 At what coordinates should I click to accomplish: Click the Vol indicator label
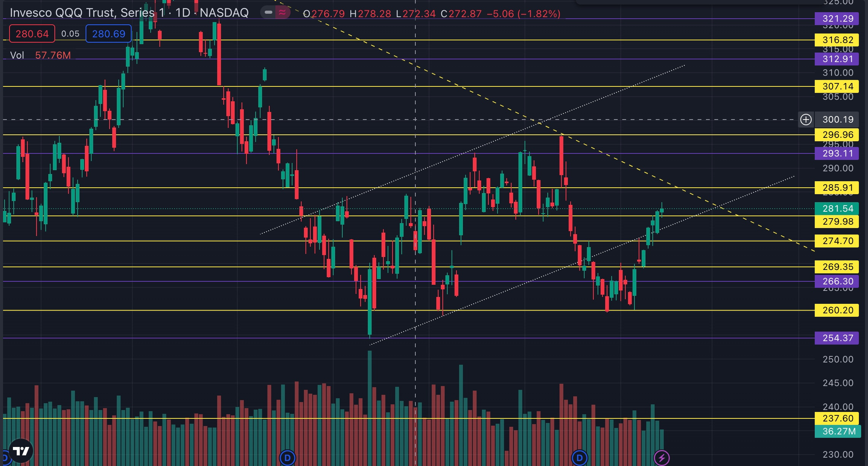click(x=17, y=55)
